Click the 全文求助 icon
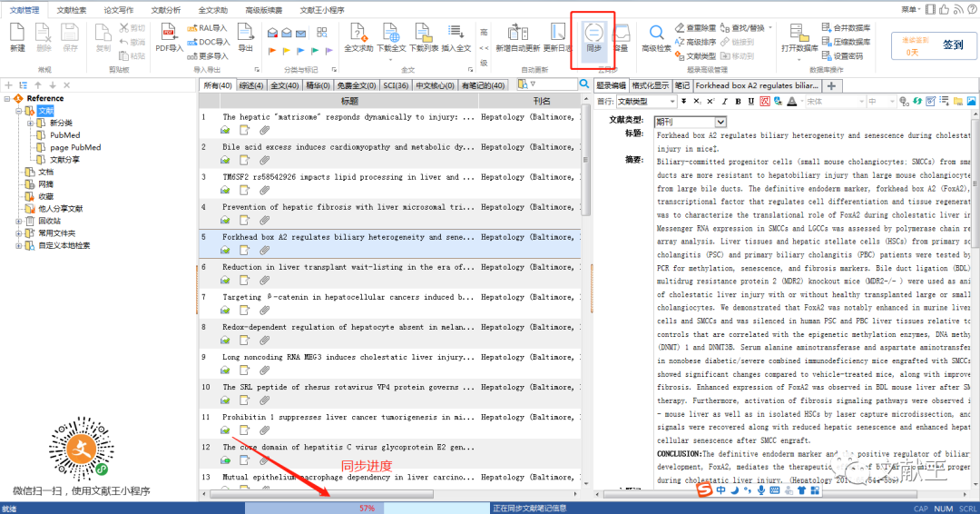 coord(358,37)
